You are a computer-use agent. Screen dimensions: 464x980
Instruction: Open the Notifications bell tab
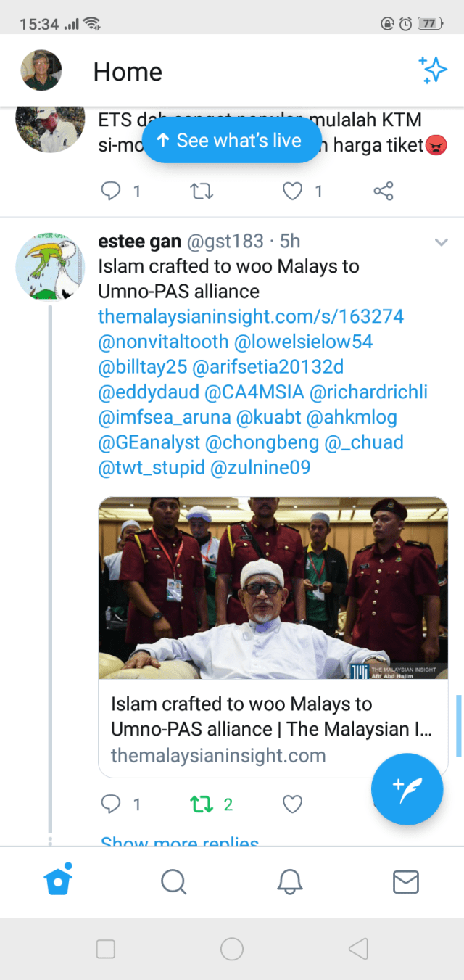[x=290, y=882]
